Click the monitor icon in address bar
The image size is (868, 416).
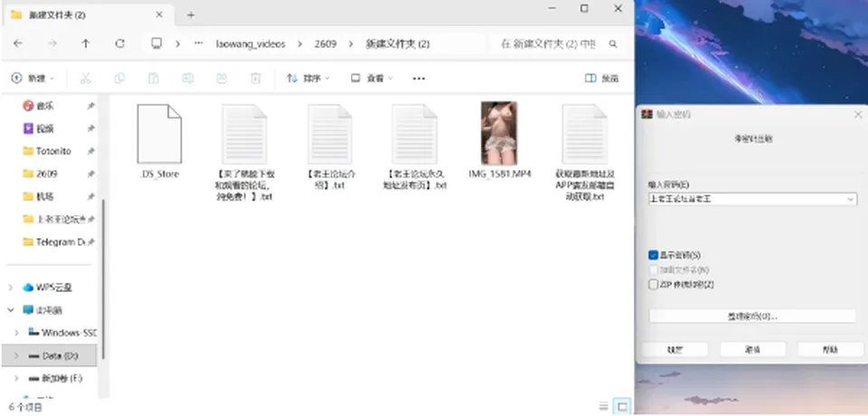tap(156, 43)
